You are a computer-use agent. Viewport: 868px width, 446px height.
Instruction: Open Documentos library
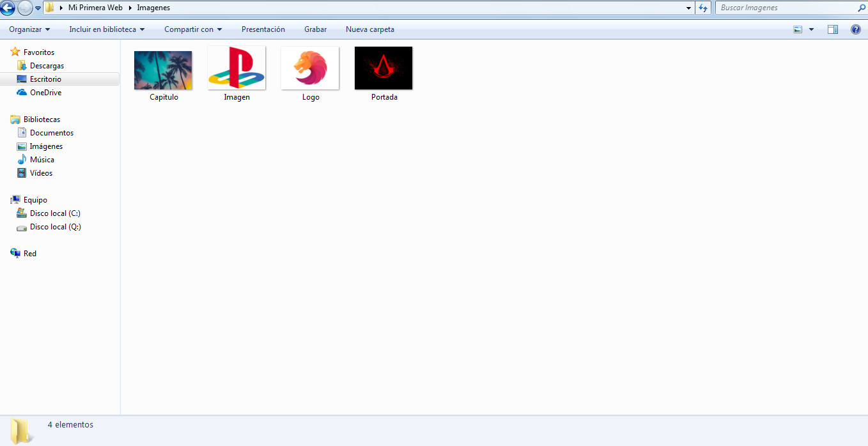tap(52, 133)
